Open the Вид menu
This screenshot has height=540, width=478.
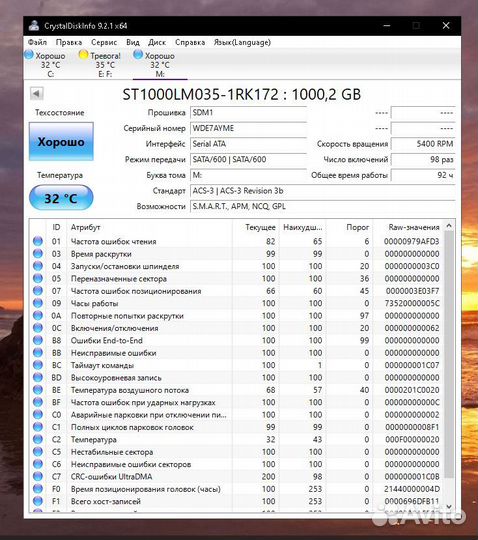[x=133, y=42]
